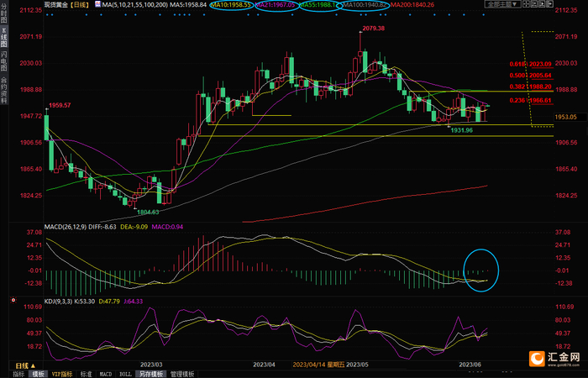
Task: Open the 全部主题 dropdown
Action: click(503, 3)
